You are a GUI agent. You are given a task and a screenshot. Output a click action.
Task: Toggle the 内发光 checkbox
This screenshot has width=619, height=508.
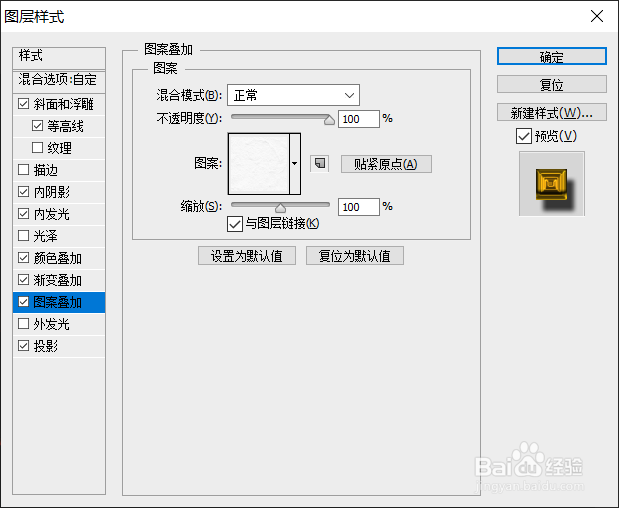pyautogui.click(x=24, y=214)
